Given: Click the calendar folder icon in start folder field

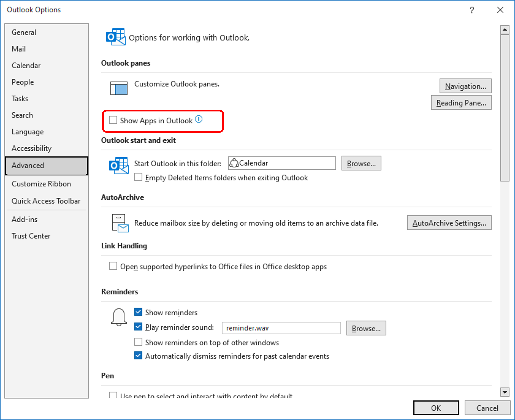Looking at the screenshot, I should [234, 163].
